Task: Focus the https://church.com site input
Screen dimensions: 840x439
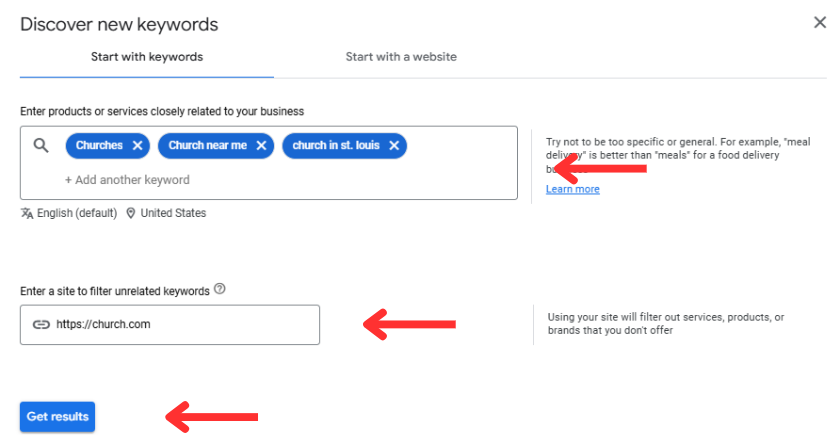Action: tap(170, 325)
